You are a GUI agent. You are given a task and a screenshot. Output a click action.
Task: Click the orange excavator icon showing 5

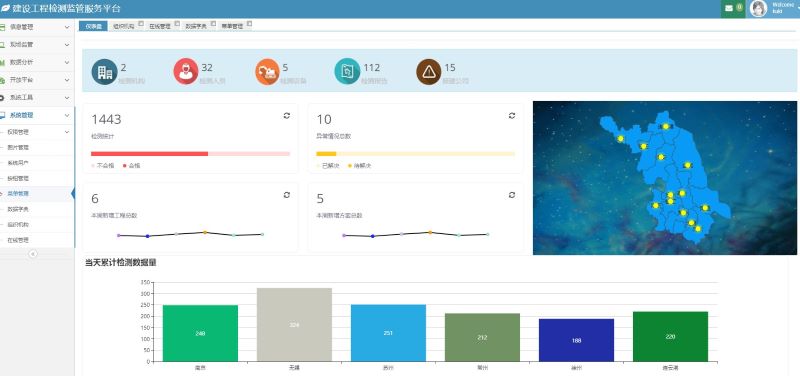point(267,71)
